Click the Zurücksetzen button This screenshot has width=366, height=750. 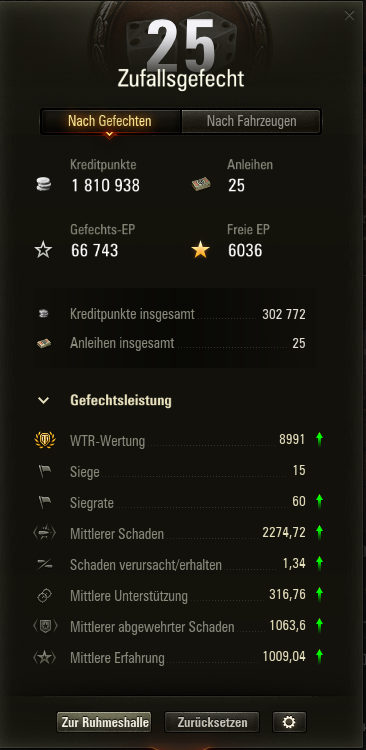pos(212,722)
